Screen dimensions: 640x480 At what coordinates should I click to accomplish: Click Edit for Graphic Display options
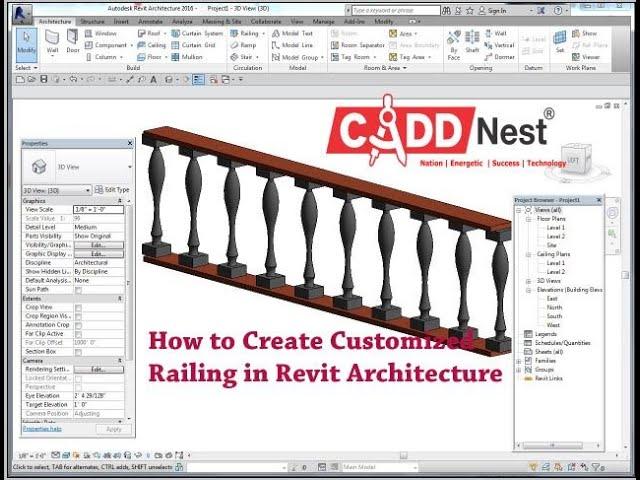[x=98, y=254]
